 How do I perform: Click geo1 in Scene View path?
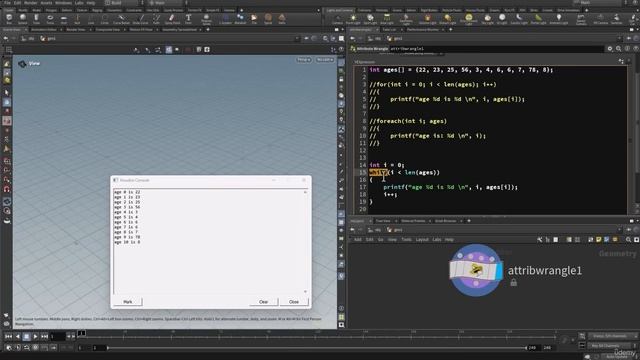48,38
